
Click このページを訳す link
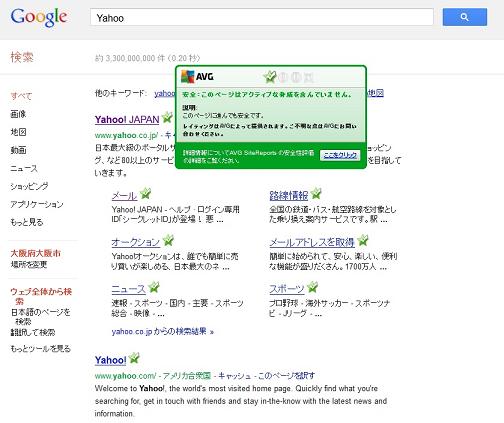(x=286, y=376)
